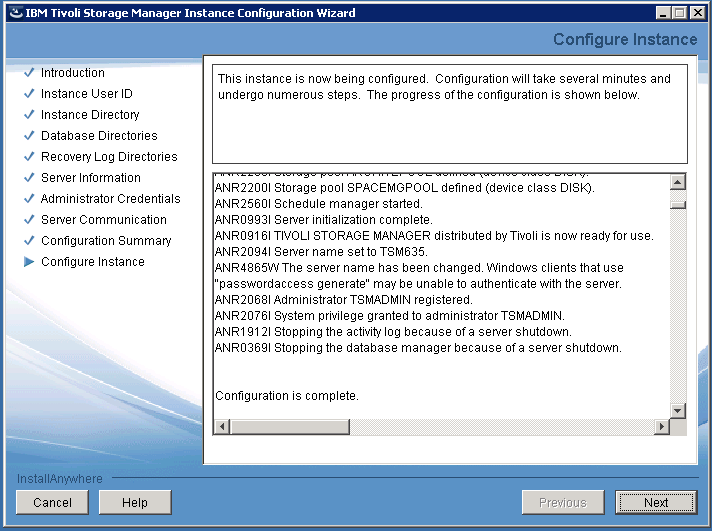
Task: Click the checkmark next to Configuration Summary
Action: pyautogui.click(x=29, y=240)
